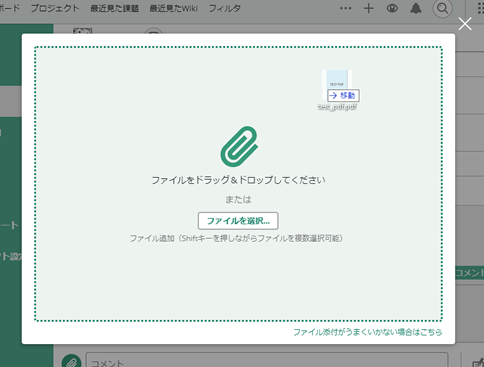Click the ファイルを選択... button

[238, 221]
